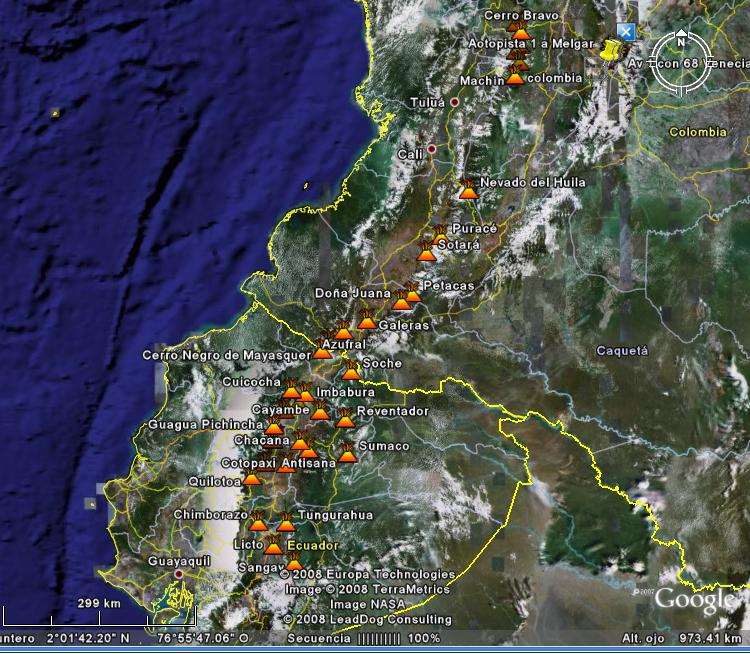Click the Google logo watermark
750x654 pixels.
click(694, 599)
